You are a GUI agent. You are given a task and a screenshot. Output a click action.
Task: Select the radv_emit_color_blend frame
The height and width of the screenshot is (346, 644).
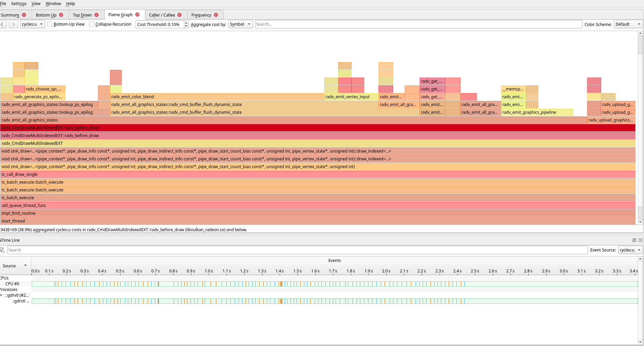pyautogui.click(x=217, y=97)
